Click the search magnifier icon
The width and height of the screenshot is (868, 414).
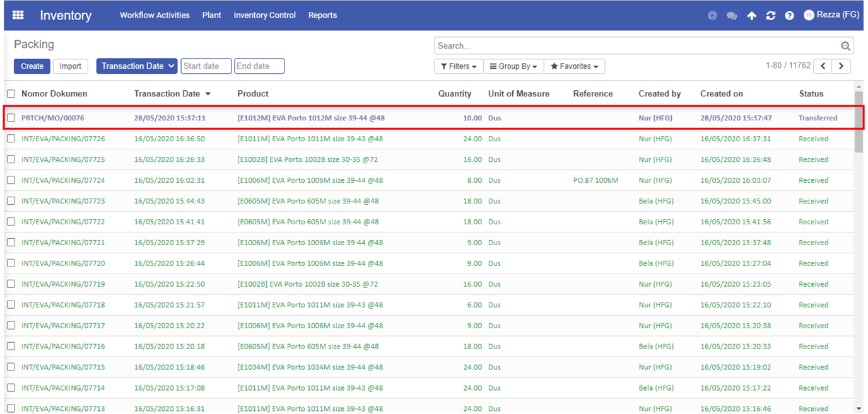tap(846, 46)
